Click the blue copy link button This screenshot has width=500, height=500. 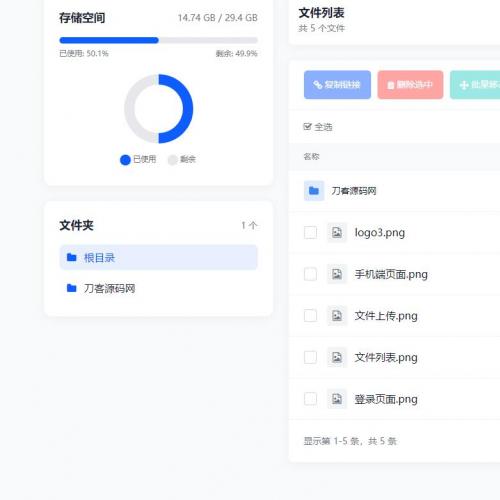click(x=337, y=85)
